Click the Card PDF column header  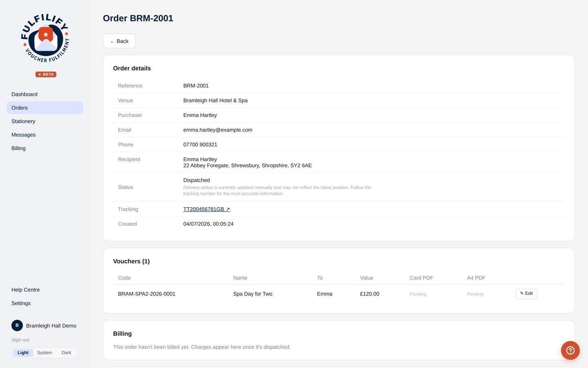421,278
